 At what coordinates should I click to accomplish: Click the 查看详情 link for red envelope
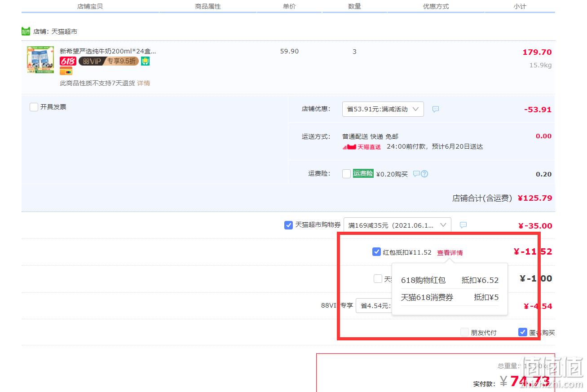click(450, 253)
